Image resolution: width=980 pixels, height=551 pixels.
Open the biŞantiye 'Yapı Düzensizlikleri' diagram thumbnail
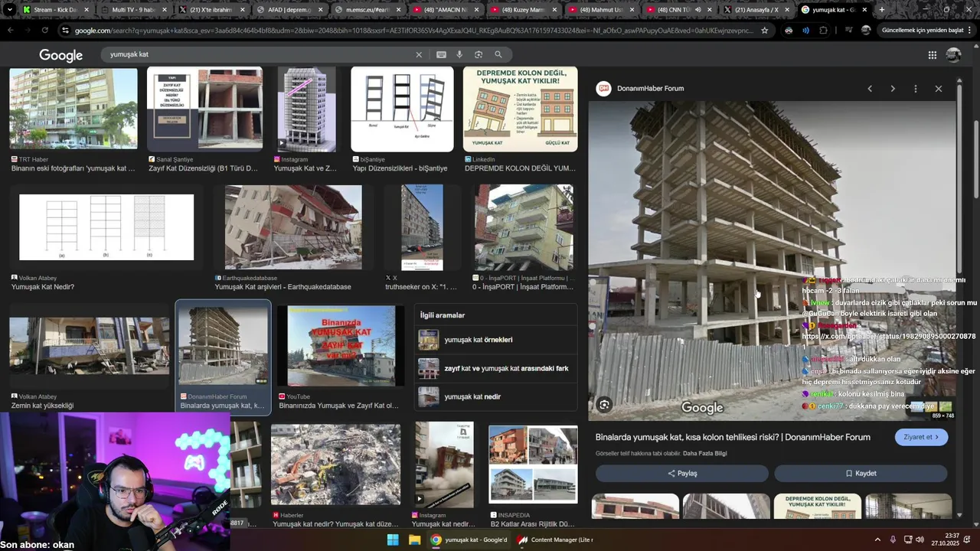tap(402, 109)
